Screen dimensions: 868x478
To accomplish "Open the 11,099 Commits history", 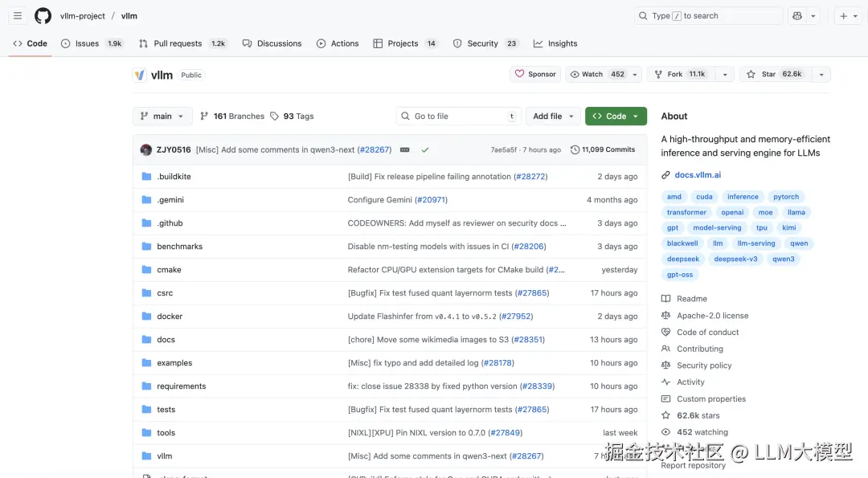I will [603, 150].
